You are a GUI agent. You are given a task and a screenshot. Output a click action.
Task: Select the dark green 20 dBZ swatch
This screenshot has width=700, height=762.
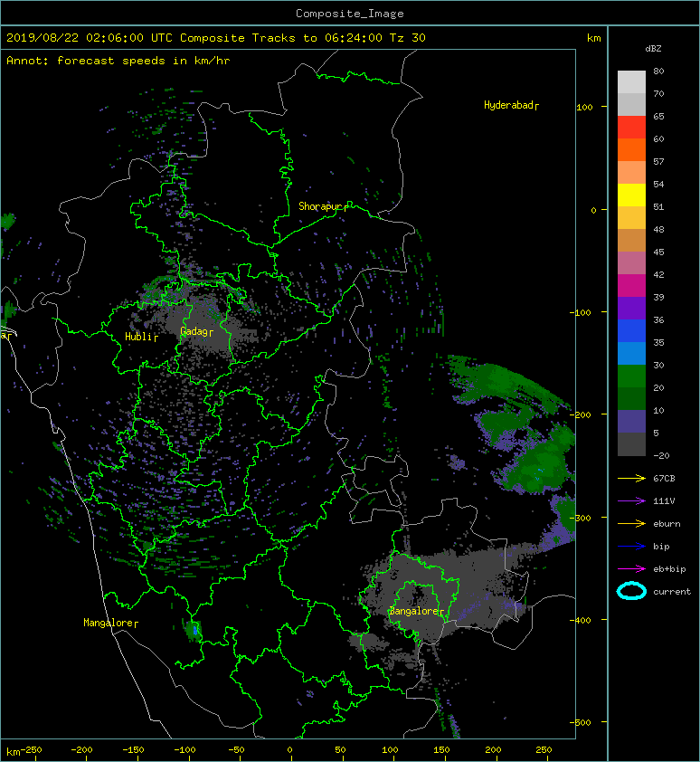click(x=631, y=398)
